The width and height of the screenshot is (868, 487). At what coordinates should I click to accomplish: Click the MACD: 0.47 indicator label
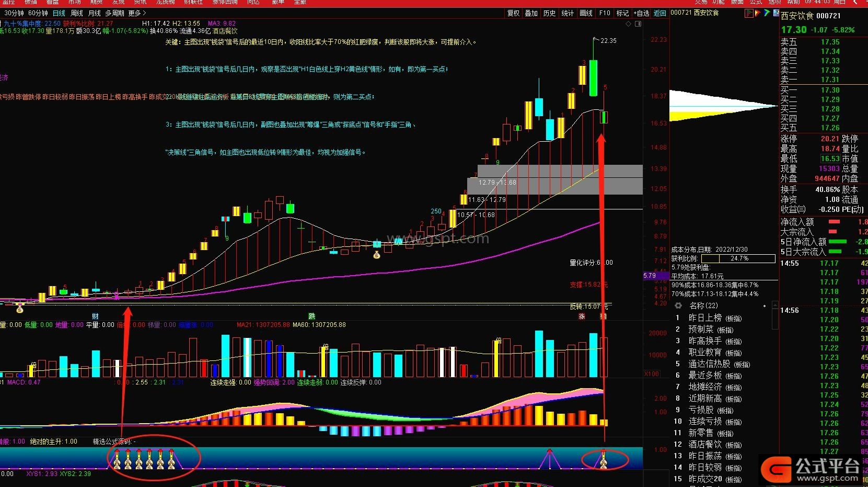point(24,382)
